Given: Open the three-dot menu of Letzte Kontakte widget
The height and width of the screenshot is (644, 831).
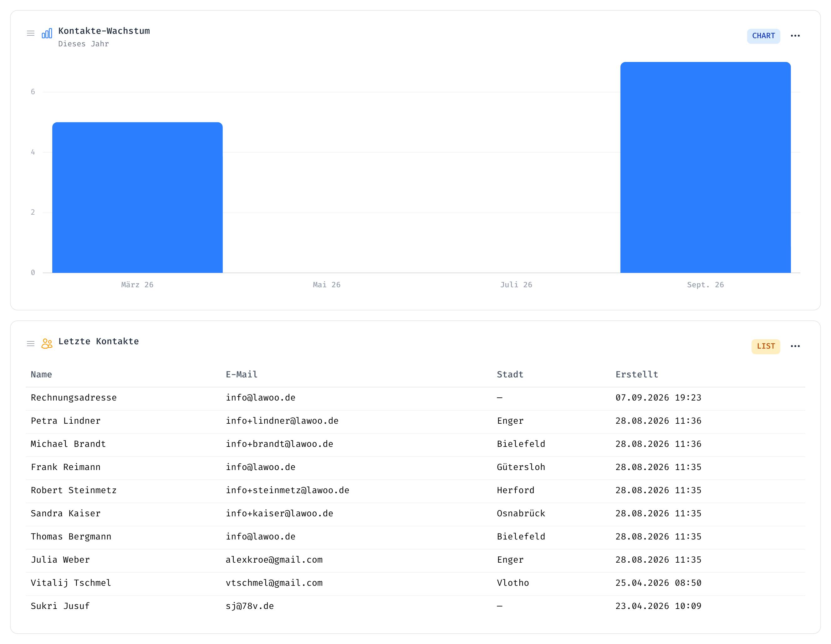Looking at the screenshot, I should point(795,346).
